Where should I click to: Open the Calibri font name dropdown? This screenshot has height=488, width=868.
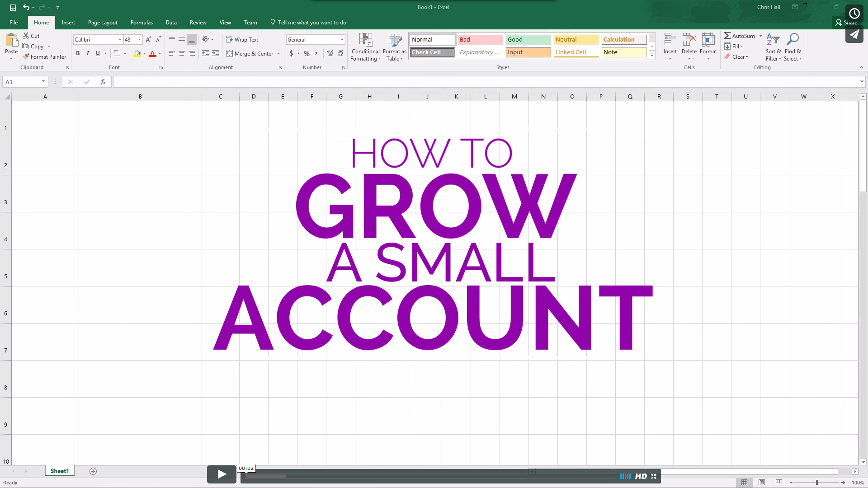click(x=120, y=40)
